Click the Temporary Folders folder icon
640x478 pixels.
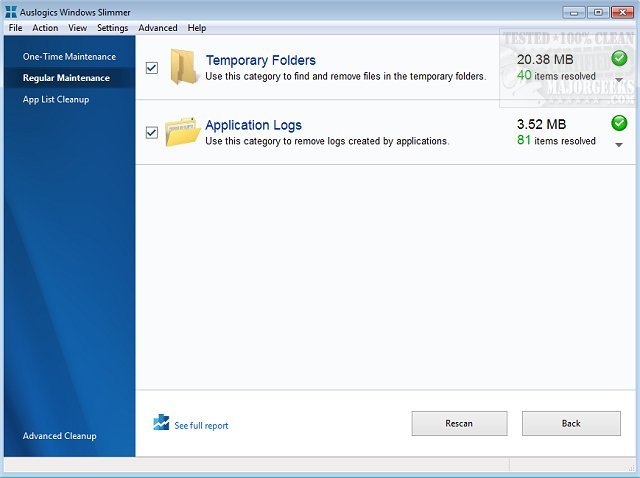(183, 67)
